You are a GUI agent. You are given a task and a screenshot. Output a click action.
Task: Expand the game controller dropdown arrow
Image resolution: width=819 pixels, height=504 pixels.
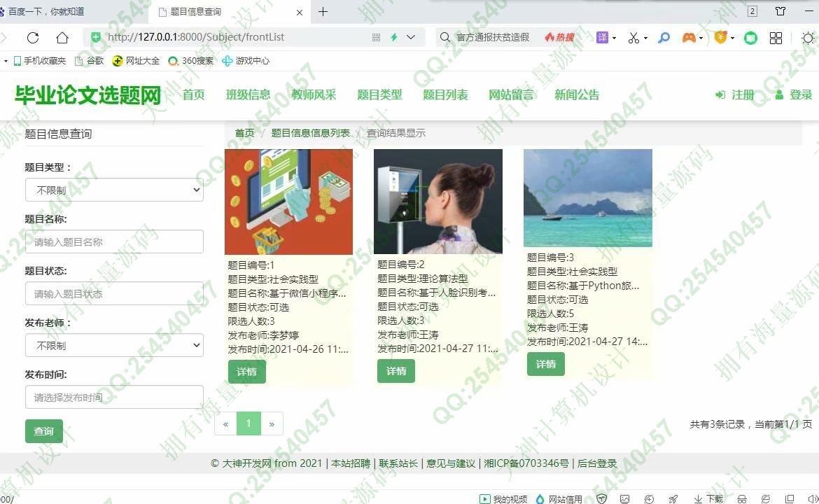pyautogui.click(x=701, y=38)
